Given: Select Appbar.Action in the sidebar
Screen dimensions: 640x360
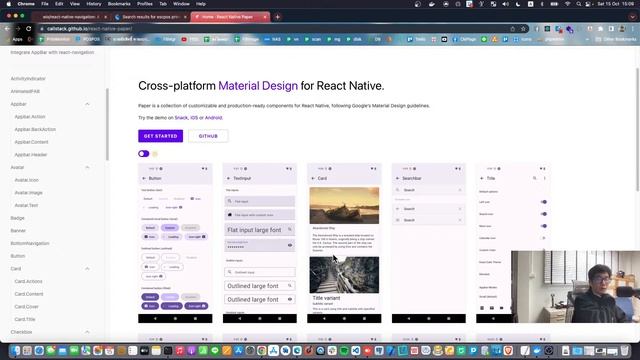Looking at the screenshot, I should tap(30, 117).
